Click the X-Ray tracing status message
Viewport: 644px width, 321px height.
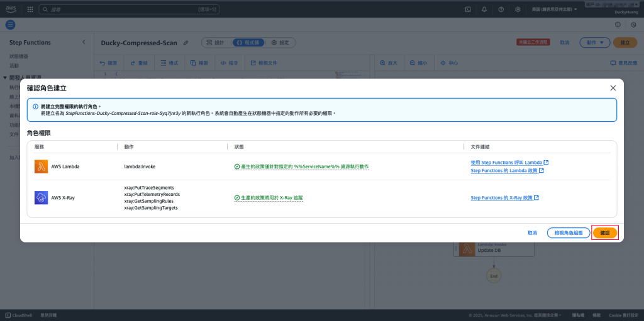tap(269, 198)
